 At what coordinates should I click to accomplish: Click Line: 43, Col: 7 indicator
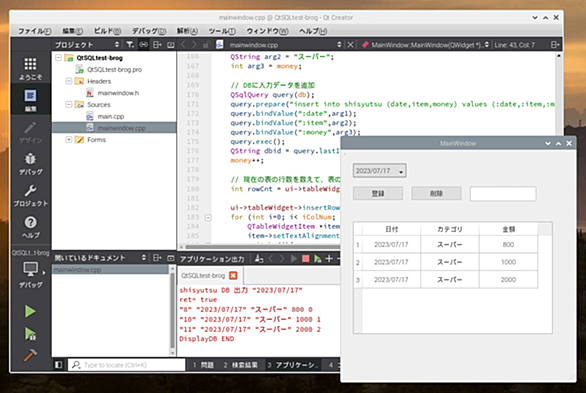[514, 45]
